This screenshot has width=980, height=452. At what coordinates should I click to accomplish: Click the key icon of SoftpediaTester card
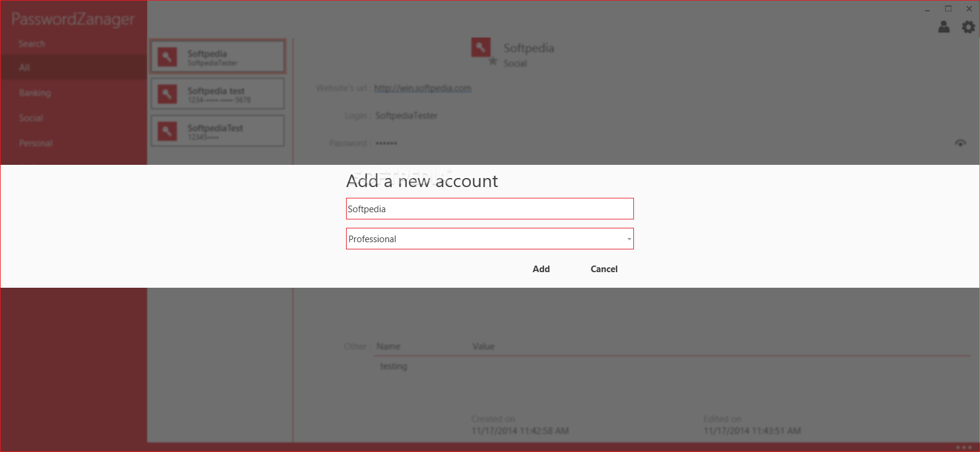pos(167,57)
